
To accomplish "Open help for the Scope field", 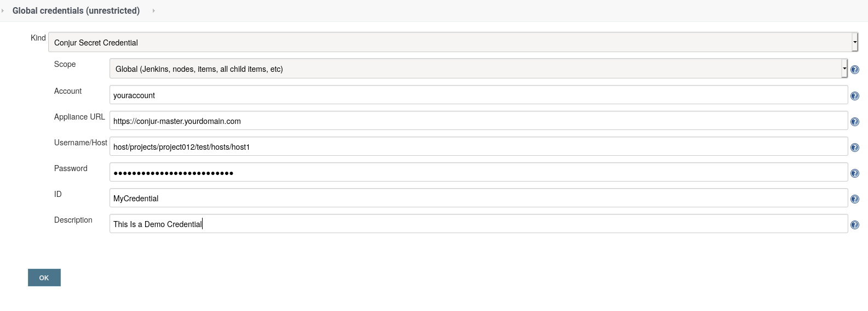I will 854,70.
